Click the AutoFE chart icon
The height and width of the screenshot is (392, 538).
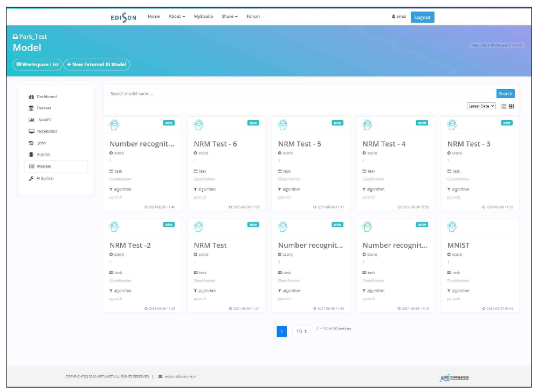[x=31, y=120]
